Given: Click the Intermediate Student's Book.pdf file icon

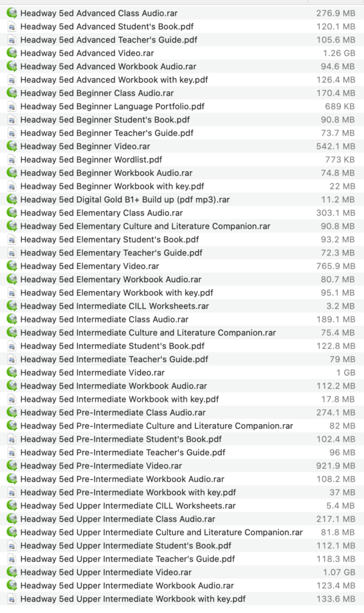Looking at the screenshot, I should (x=12, y=346).
